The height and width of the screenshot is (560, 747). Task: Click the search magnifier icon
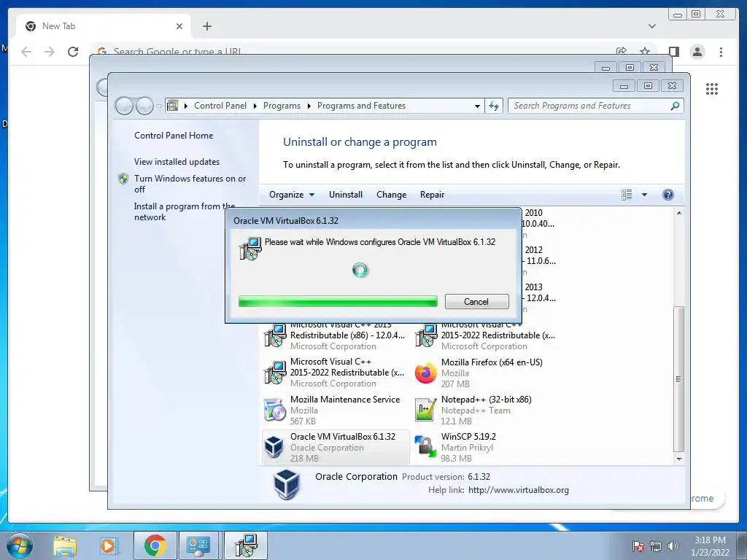(675, 106)
